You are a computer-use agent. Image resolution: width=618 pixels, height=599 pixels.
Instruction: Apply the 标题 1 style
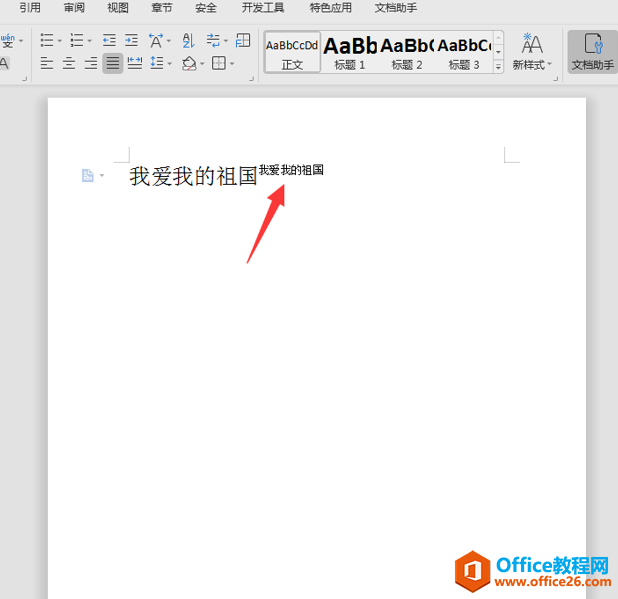coord(350,52)
